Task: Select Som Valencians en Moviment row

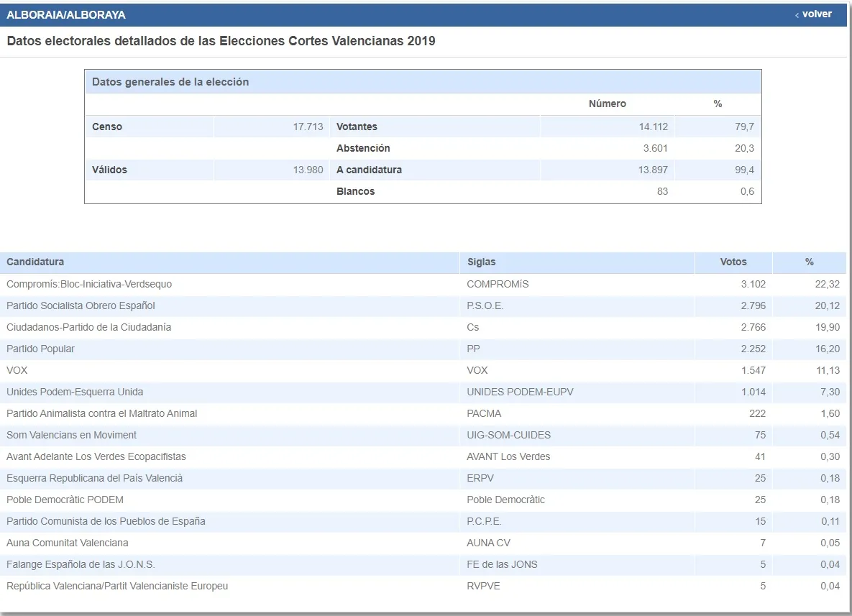Action: pyautogui.click(x=423, y=435)
